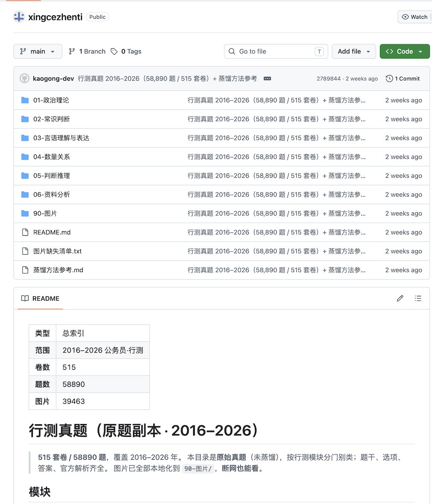
Task: Click the 2016–2026 公务员·行测 table cell
Action: point(103,350)
